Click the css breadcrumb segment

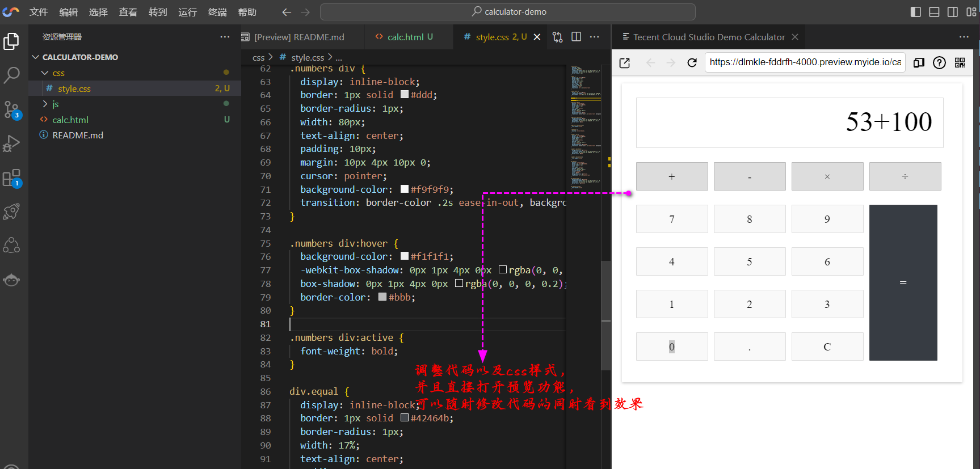click(259, 57)
